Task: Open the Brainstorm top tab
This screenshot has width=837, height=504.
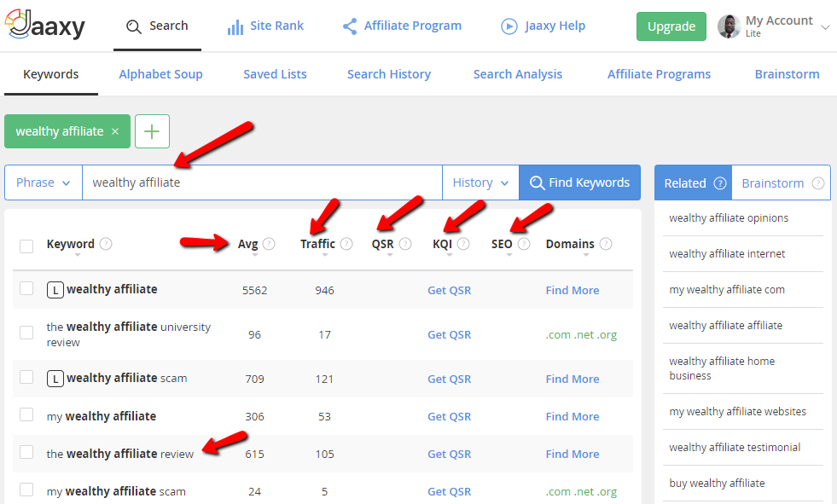Action: pos(787,74)
